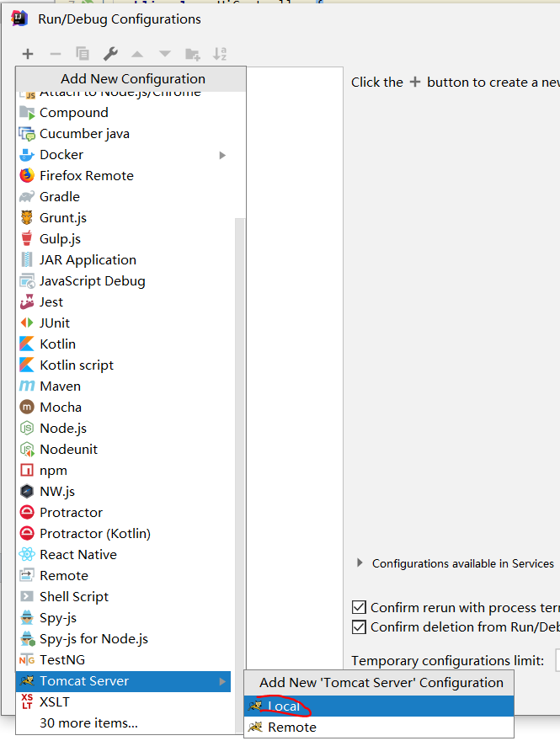Expand the Tomcat Server submenu arrow

pyautogui.click(x=223, y=681)
